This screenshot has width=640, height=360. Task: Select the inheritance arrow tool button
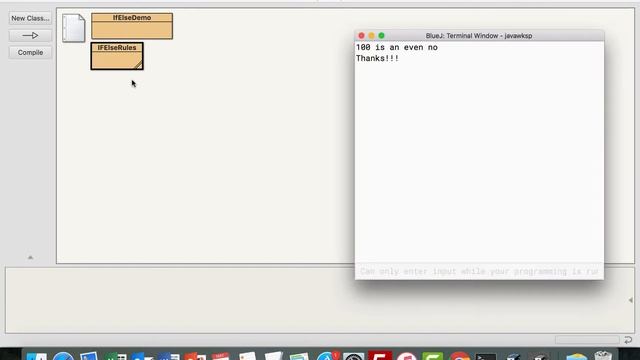click(x=30, y=36)
